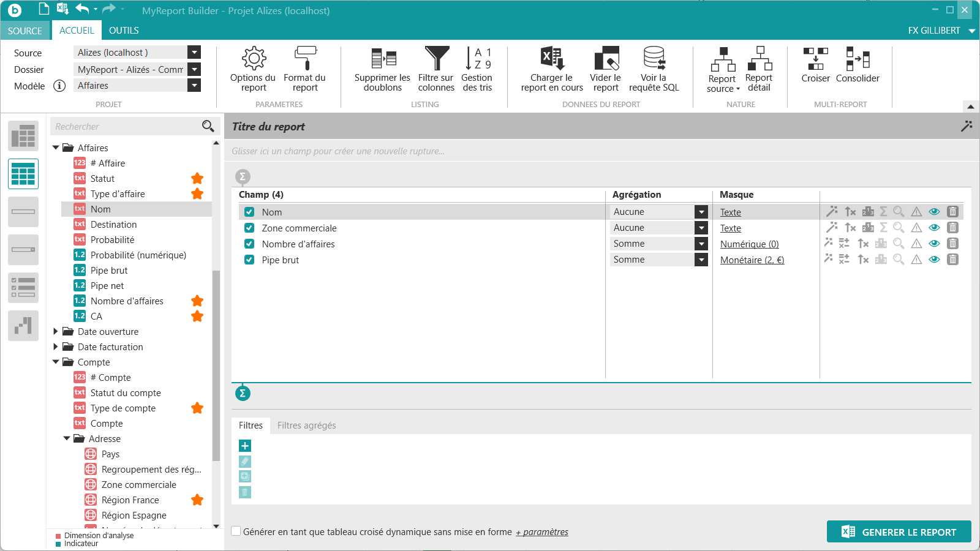Click Charger le report en cours

[x=552, y=69]
